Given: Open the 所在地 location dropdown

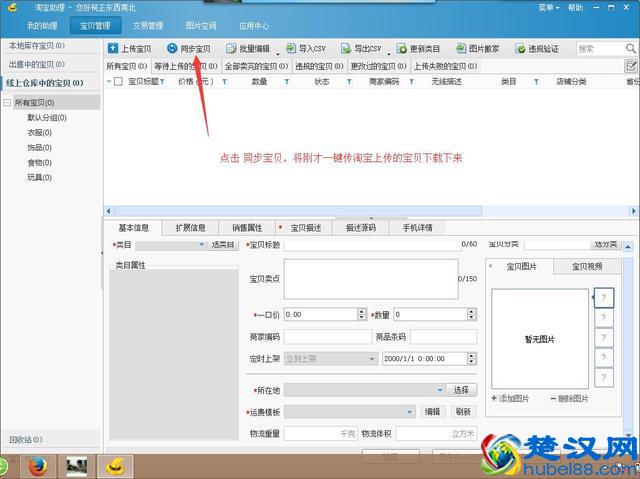Looking at the screenshot, I should (x=364, y=390).
